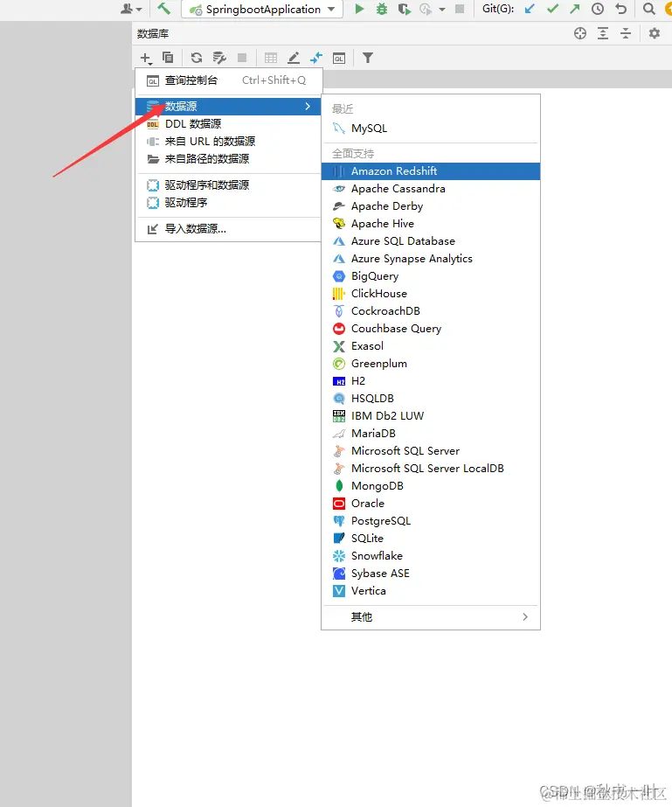Select Greenplum data source

click(x=431, y=364)
